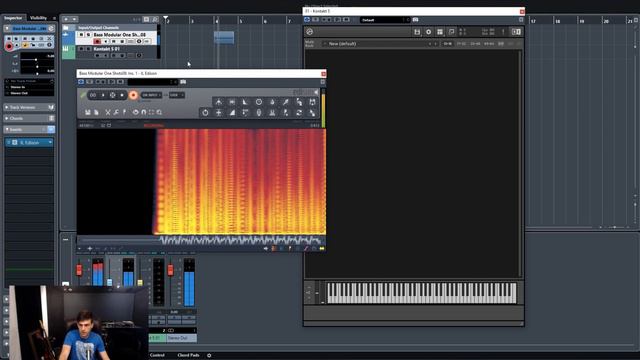Open the Control tab in lower zone
This screenshot has width=640, height=360.
coord(157,355)
